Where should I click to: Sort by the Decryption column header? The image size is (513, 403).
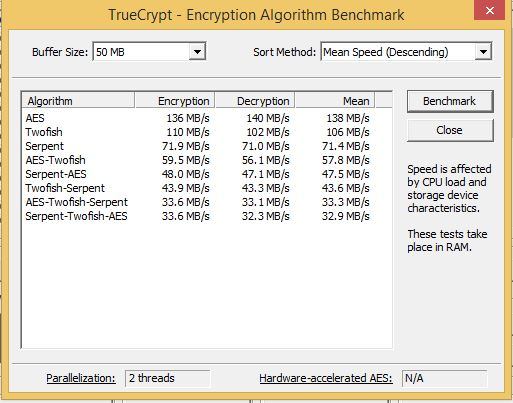pos(255,101)
